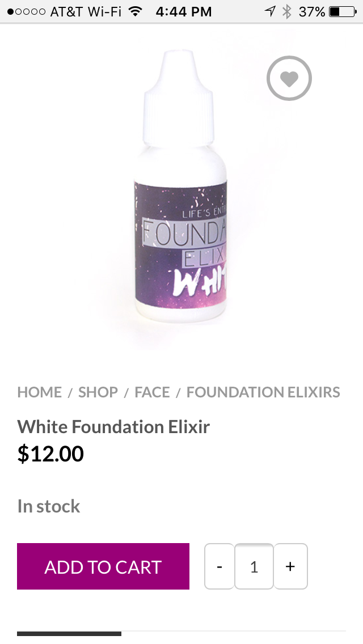The width and height of the screenshot is (363, 644).
Task: Tap the Bluetooth icon in status bar
Action: pyautogui.click(x=286, y=11)
